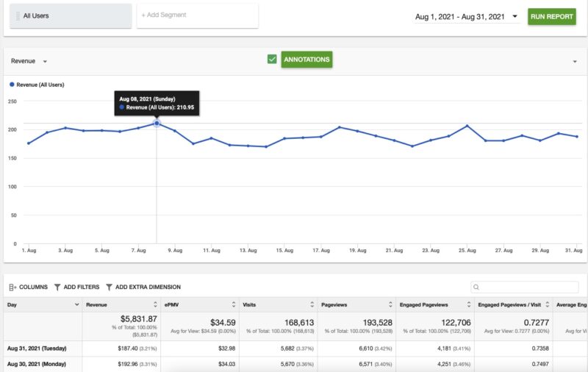Click the search magnifier icon in the table search box
Viewport: 588px width, 372px height.
coord(477,287)
